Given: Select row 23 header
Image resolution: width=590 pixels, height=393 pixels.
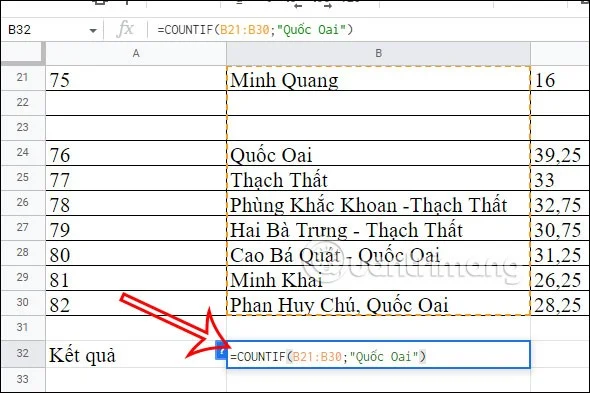Looking at the screenshot, I should [x=23, y=127].
